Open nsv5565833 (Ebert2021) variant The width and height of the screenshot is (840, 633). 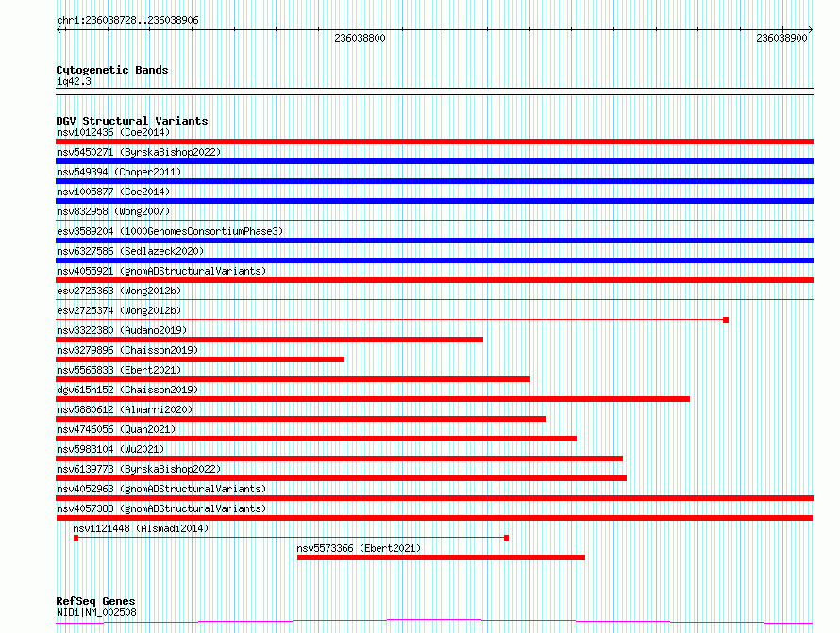[x=119, y=370]
